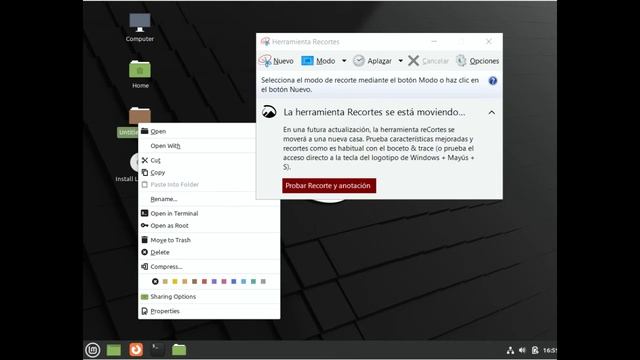Click the Nuevo scissors icon in Recortes
Viewport: 640px width, 360px height.
pyautogui.click(x=265, y=61)
